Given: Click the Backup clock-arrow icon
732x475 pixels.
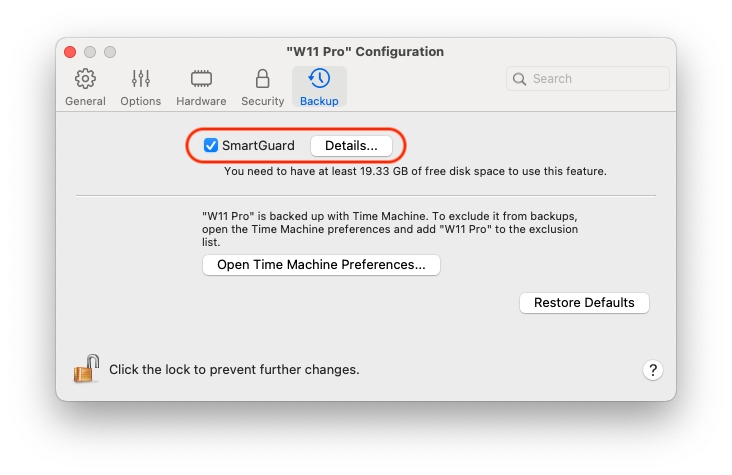Looking at the screenshot, I should pyautogui.click(x=319, y=79).
